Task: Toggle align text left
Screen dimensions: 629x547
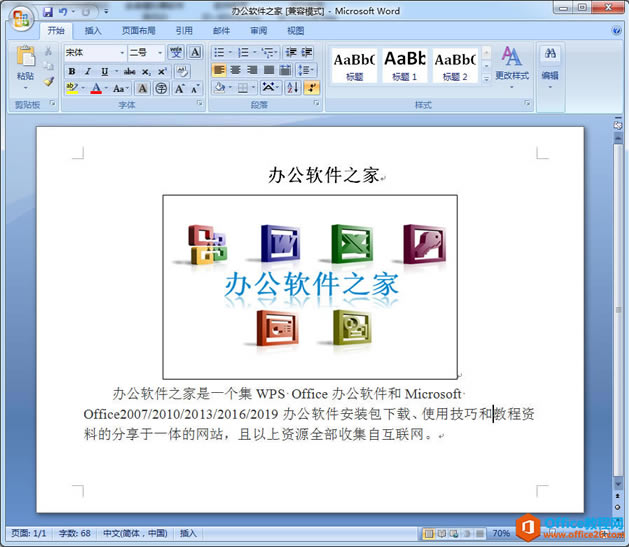Action: point(219,70)
